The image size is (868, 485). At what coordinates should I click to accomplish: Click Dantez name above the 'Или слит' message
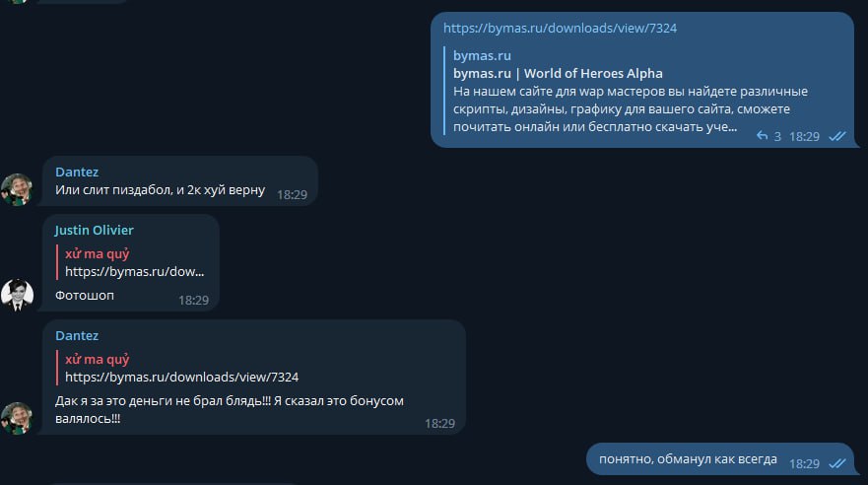point(77,172)
